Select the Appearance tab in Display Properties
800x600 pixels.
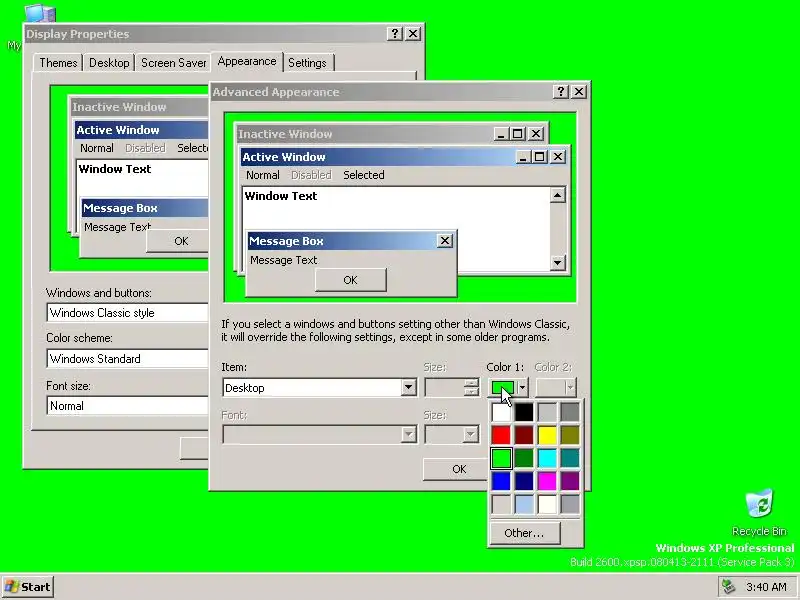(247, 61)
